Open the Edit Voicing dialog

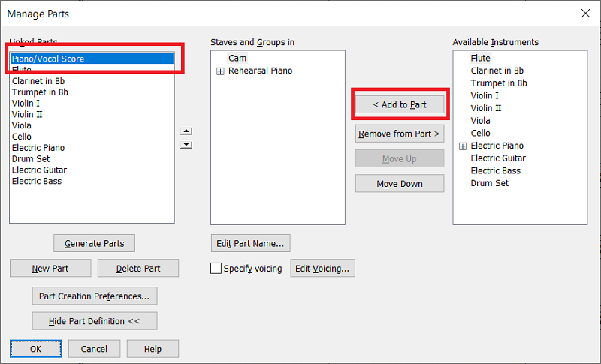tap(323, 269)
